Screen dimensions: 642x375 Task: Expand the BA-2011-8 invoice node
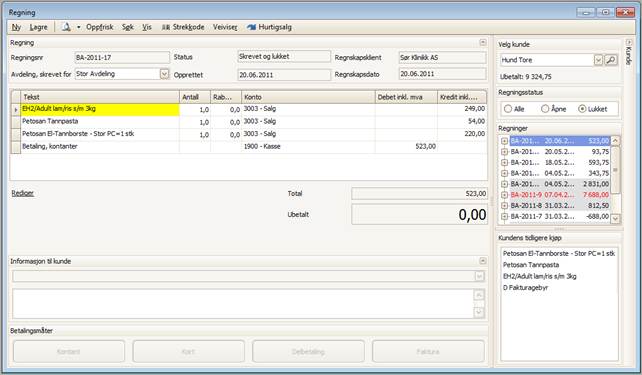(x=504, y=206)
